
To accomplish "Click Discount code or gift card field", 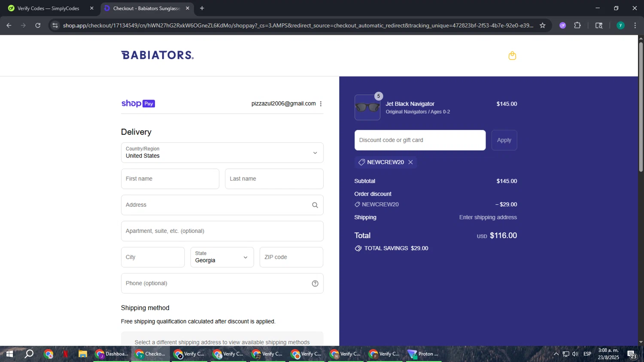I will point(420,140).
